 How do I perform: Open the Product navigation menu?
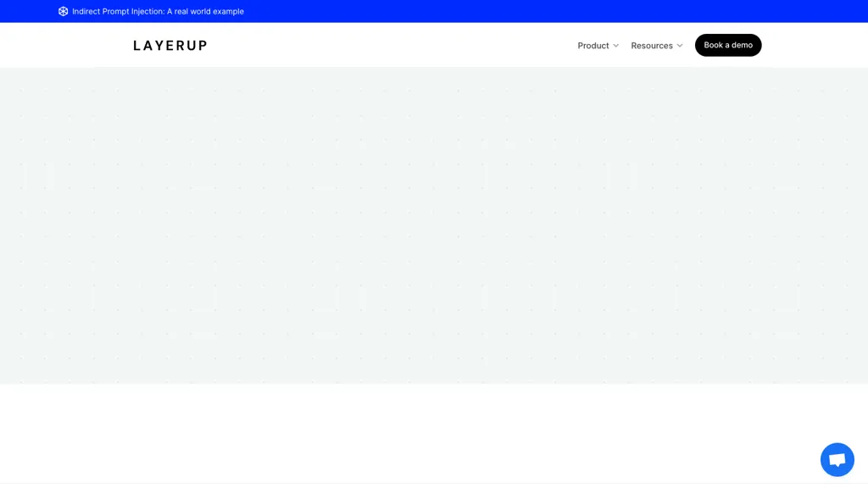click(593, 46)
